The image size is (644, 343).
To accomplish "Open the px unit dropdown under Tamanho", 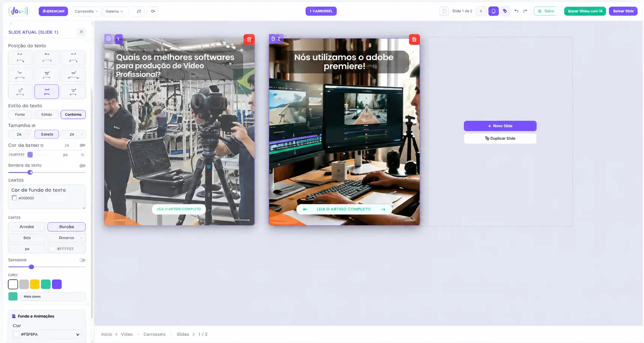I will pyautogui.click(x=73, y=134).
